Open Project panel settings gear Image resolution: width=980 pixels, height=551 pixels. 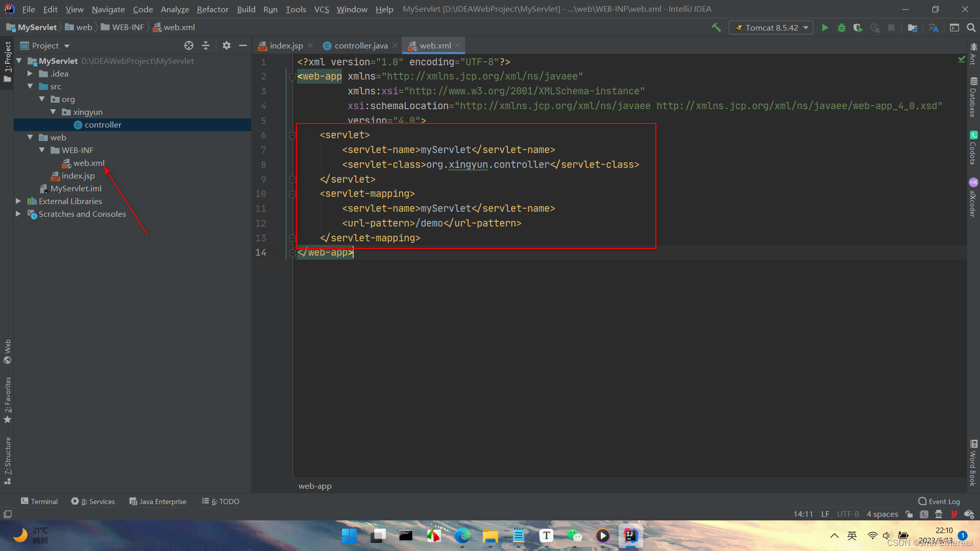[x=227, y=45]
